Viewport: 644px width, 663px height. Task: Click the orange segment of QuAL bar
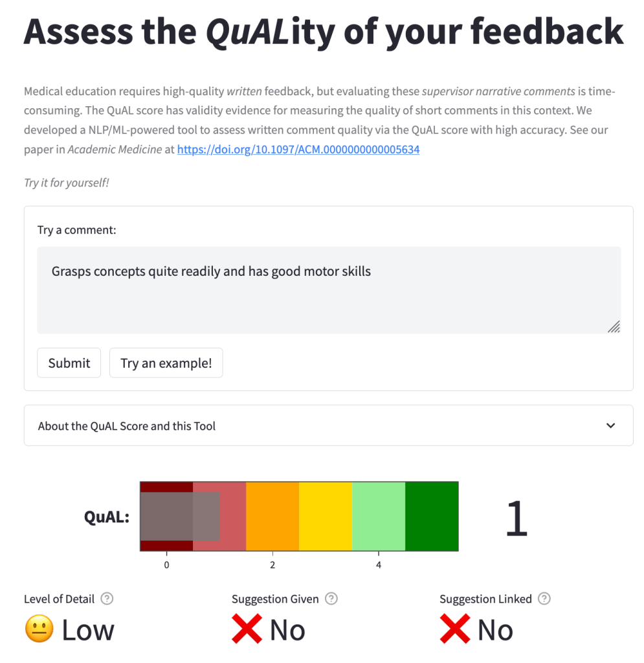272,516
